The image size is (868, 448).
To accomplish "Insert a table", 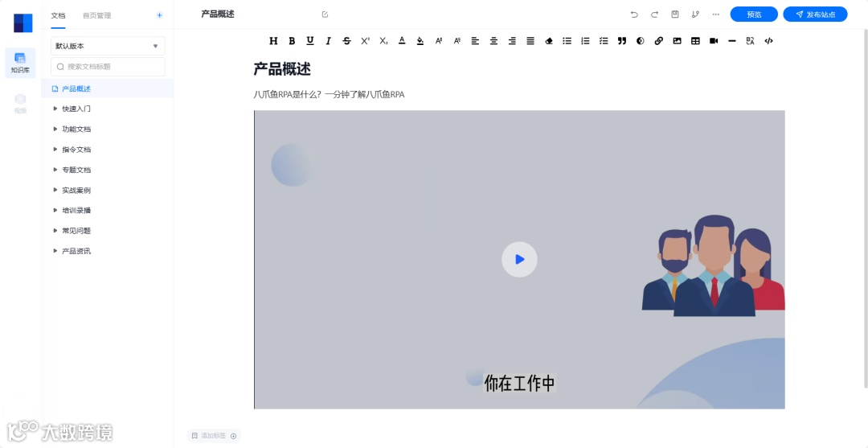I will [x=695, y=40].
